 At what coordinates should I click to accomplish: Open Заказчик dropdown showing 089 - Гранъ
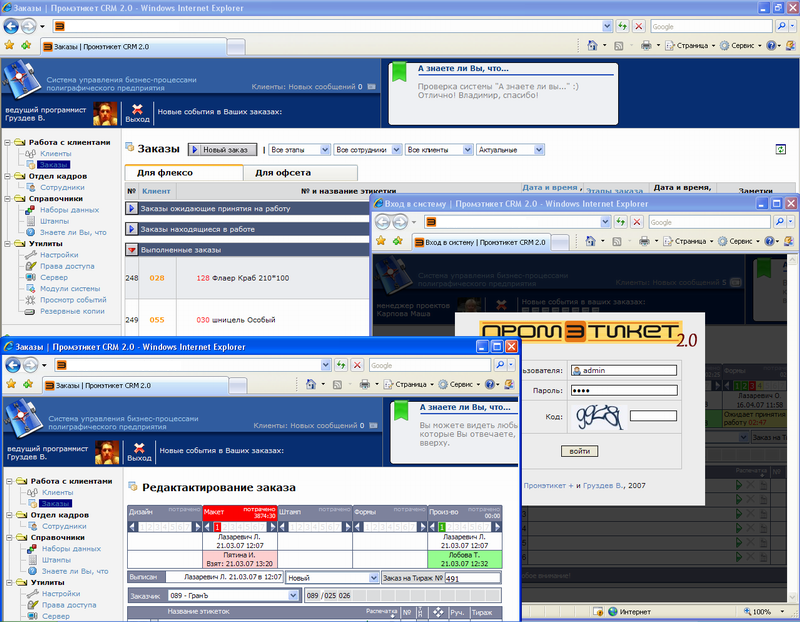[x=293, y=595]
